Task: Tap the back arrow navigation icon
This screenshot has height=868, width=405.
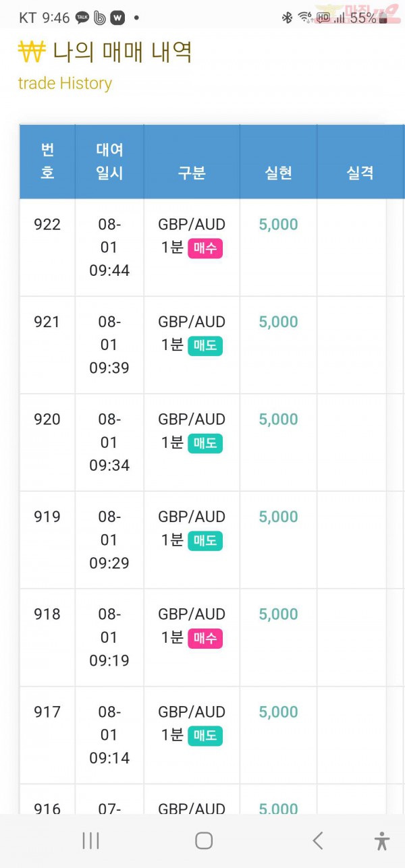Action: pos(317,840)
